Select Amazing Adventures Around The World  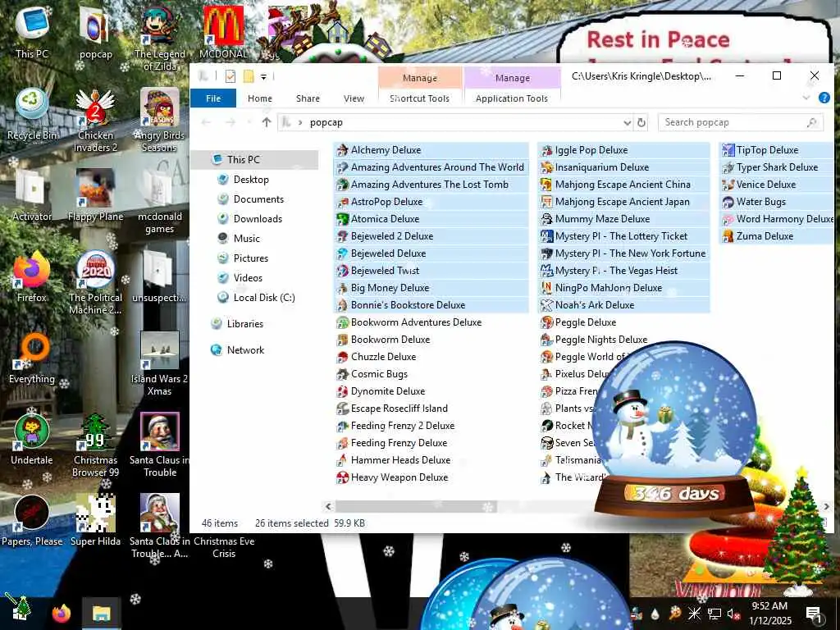coord(430,167)
